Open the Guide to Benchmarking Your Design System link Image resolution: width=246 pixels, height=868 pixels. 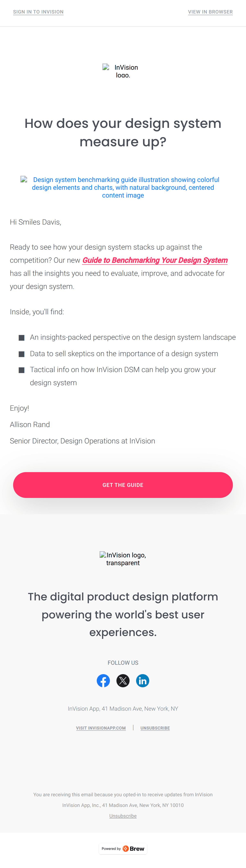click(x=155, y=260)
